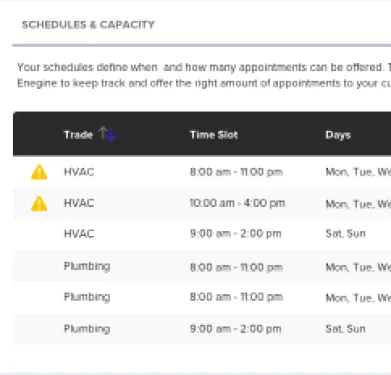391x375 pixels.
Task: Click HVAC's 8:00 am - 11:00 pm time slot
Action: 236,172
